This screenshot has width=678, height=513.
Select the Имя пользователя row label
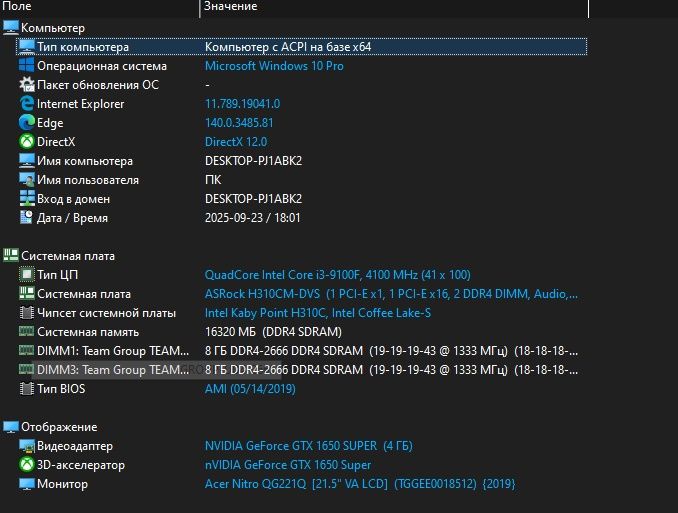(88, 180)
